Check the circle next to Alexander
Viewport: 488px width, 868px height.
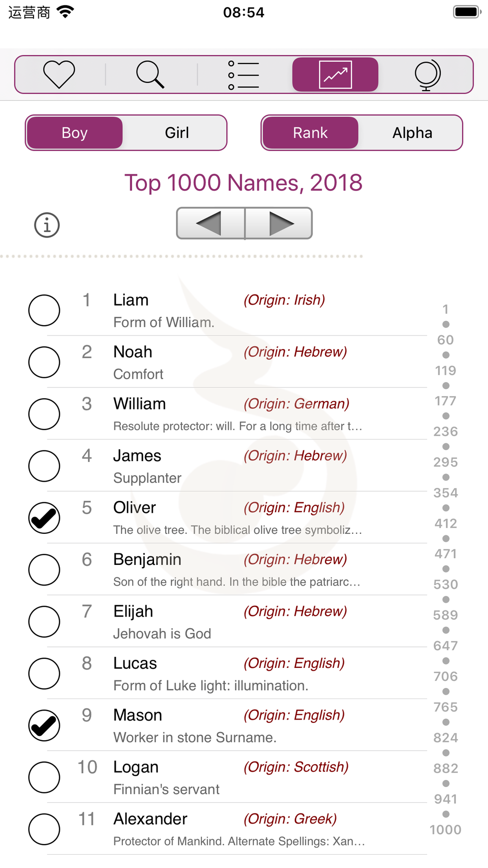(x=44, y=829)
